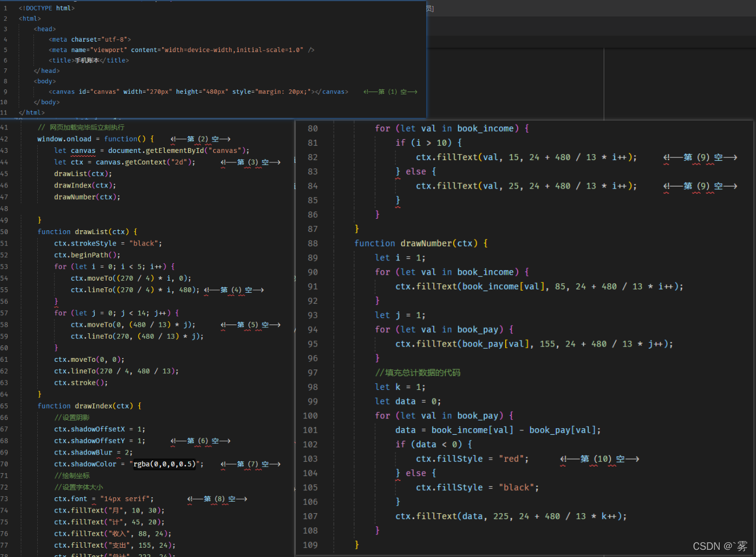Viewport: 756px width, 557px height.
Task: Click the canvas.getContext("2d") line
Action: tap(124, 162)
